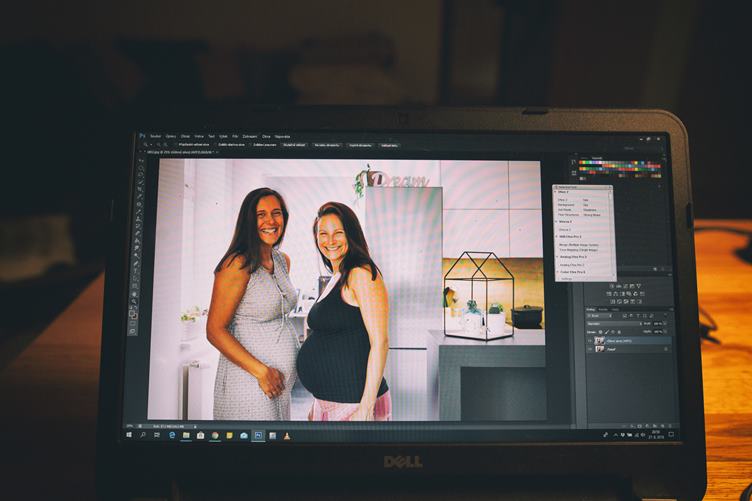Open the layer opacity value dropdown
Image resolution: width=752 pixels, height=501 pixels.
666,324
